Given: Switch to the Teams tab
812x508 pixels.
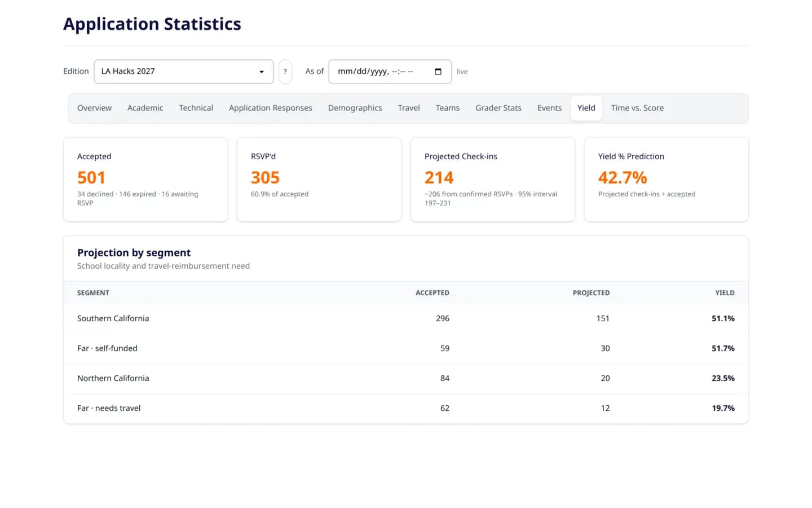Looking at the screenshot, I should [x=447, y=108].
